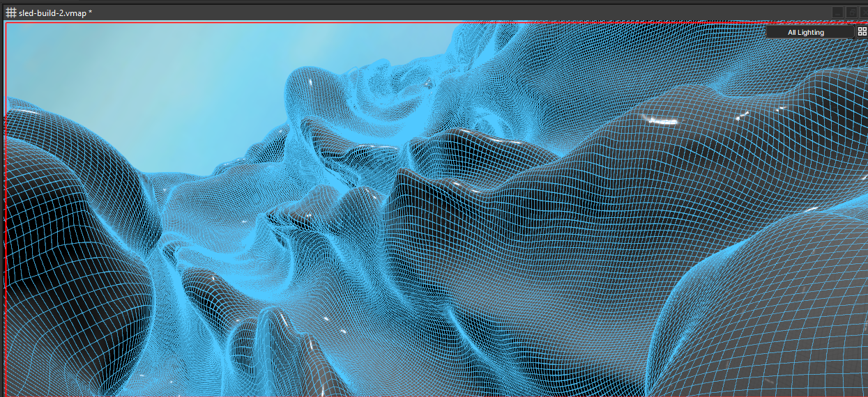Minimize the sled-build-2.vmap document window
The image size is (868, 397).
[x=837, y=13]
